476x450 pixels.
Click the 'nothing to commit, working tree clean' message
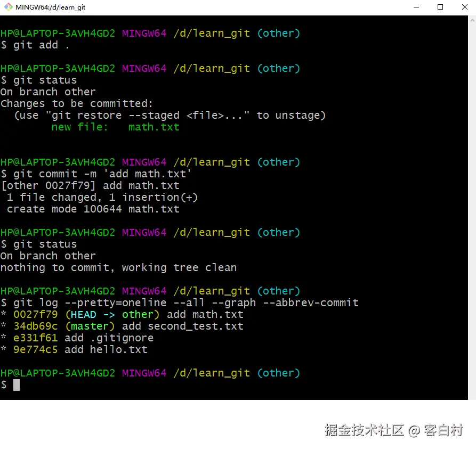click(118, 267)
